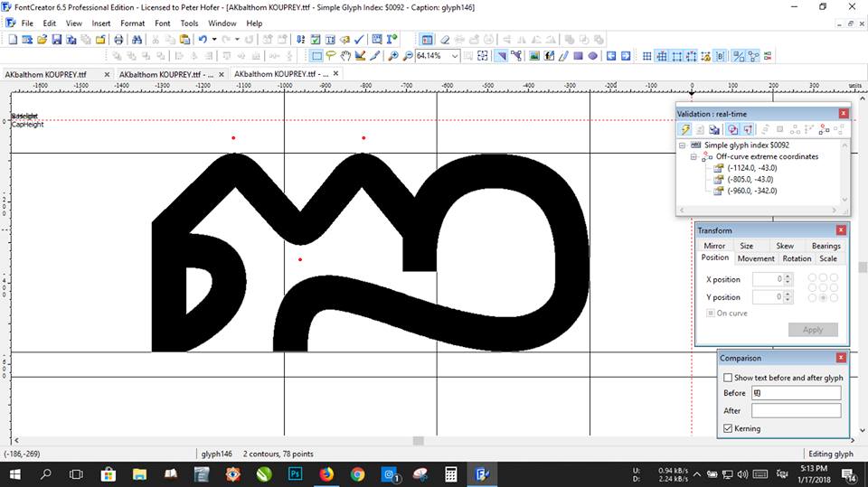The height and width of the screenshot is (487, 868).
Task: Close the Validation panel
Action: [844, 113]
